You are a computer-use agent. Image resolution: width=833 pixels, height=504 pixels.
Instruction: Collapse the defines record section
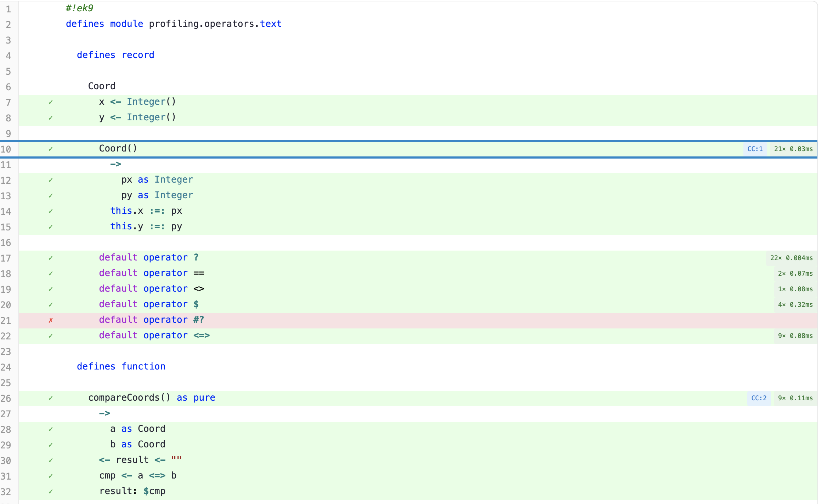pos(115,55)
